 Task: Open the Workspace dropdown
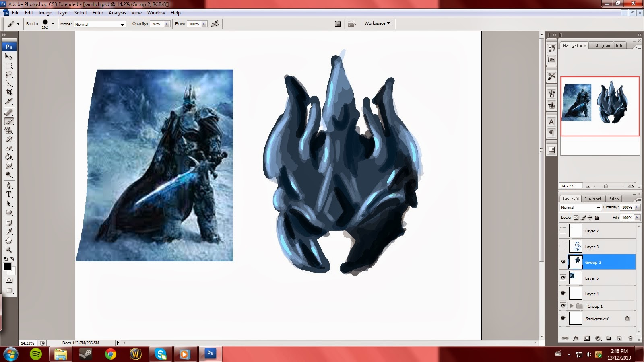pos(378,23)
